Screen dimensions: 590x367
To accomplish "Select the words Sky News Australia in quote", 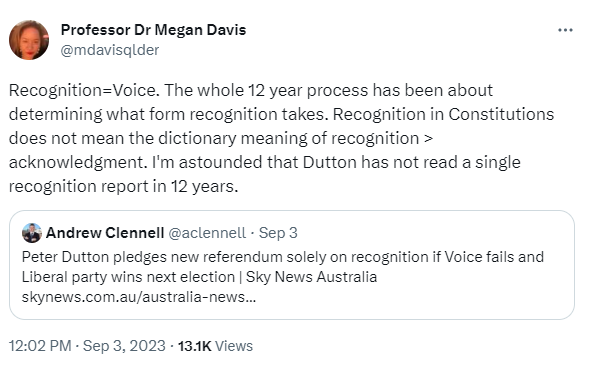I will [311, 277].
